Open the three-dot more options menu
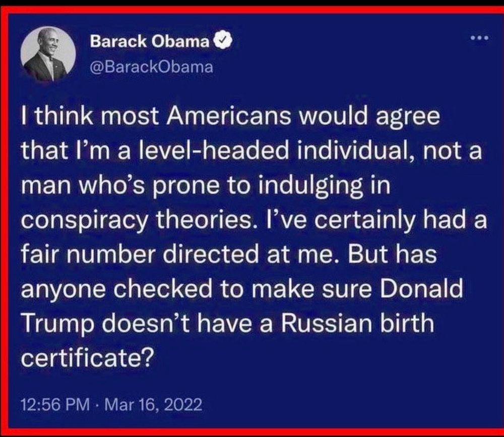504x437 pixels. click(x=480, y=38)
